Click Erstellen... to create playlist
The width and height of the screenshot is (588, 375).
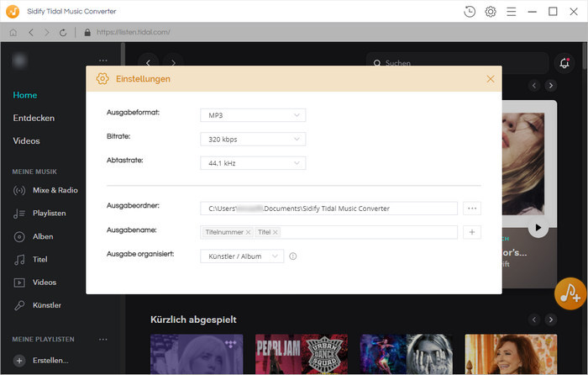pyautogui.click(x=50, y=361)
